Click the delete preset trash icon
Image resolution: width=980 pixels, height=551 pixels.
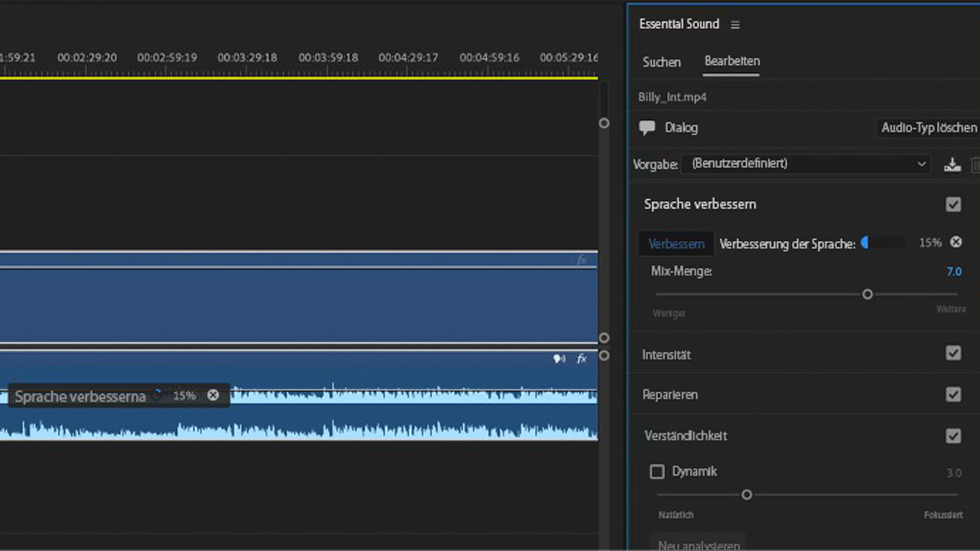point(975,164)
